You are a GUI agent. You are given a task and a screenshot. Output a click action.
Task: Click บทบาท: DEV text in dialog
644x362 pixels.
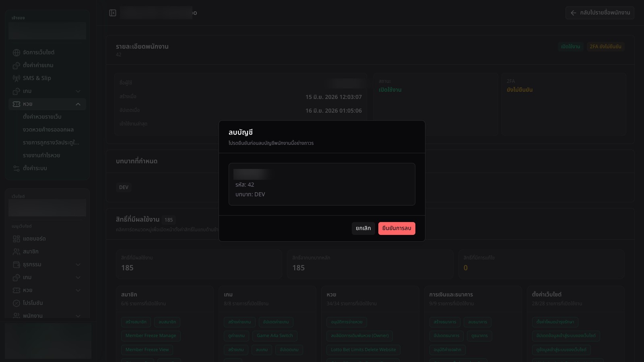250,195
